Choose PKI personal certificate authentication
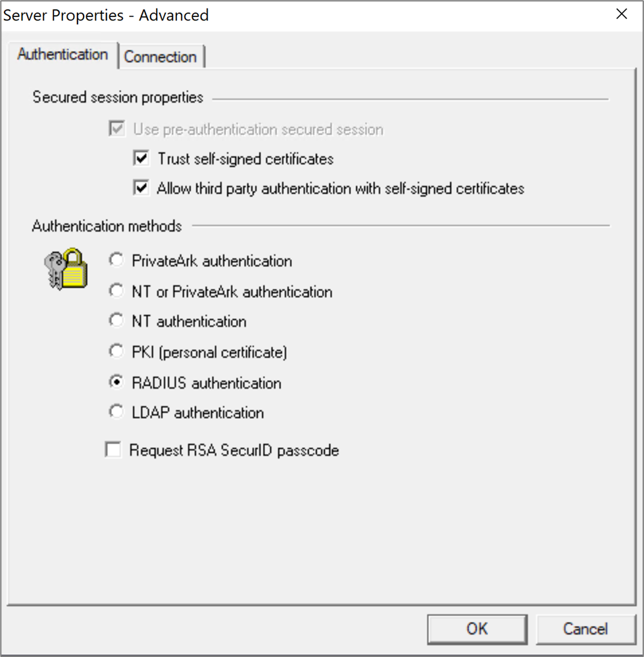Viewport: 644px width, 657px height. pos(116,351)
